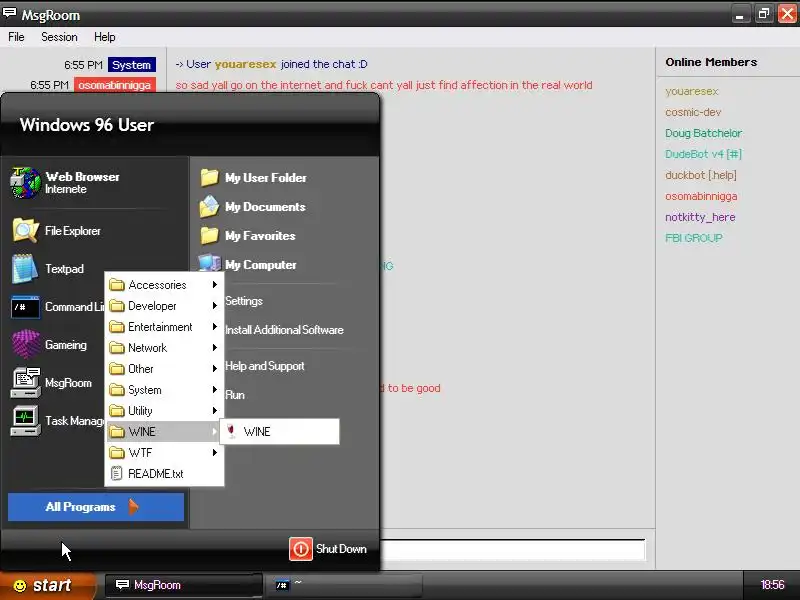
Task: Launch the purple Gameing cube icon
Action: coord(26,344)
